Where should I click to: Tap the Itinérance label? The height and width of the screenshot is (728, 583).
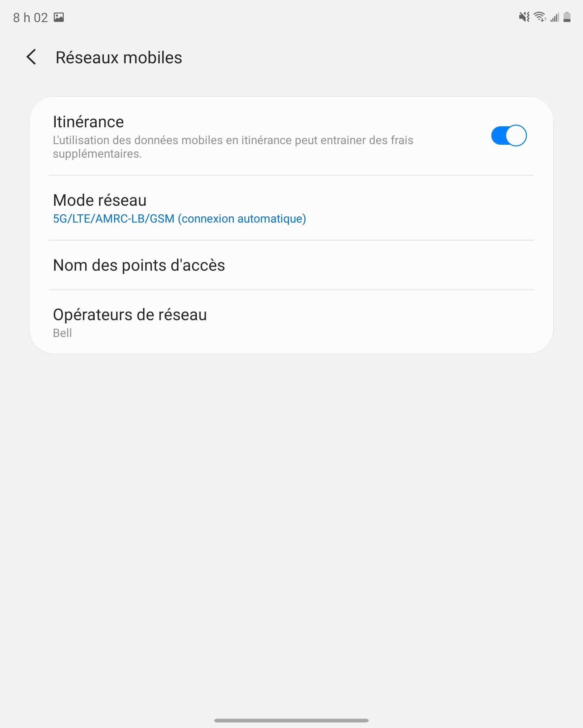coord(88,122)
